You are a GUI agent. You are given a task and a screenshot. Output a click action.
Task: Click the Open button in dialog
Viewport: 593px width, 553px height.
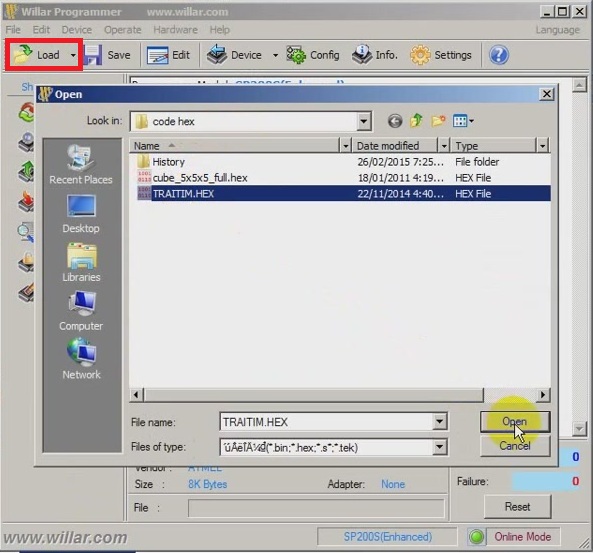click(x=515, y=421)
